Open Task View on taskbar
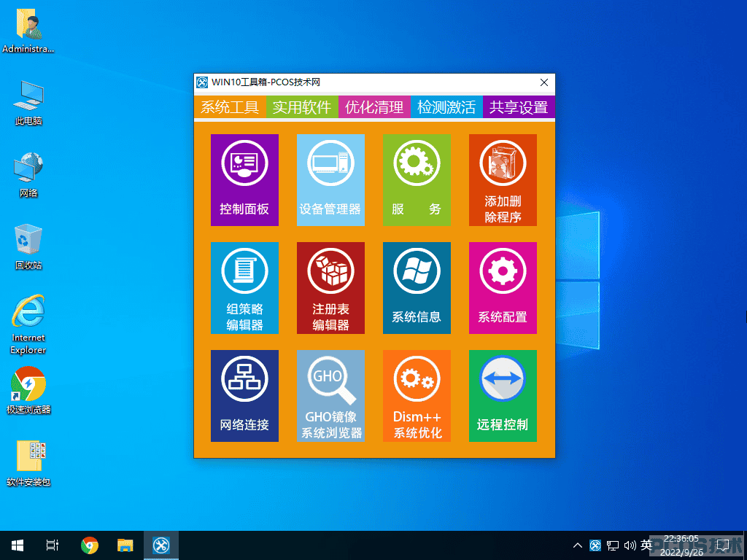This screenshot has width=747, height=560. coord(53,545)
